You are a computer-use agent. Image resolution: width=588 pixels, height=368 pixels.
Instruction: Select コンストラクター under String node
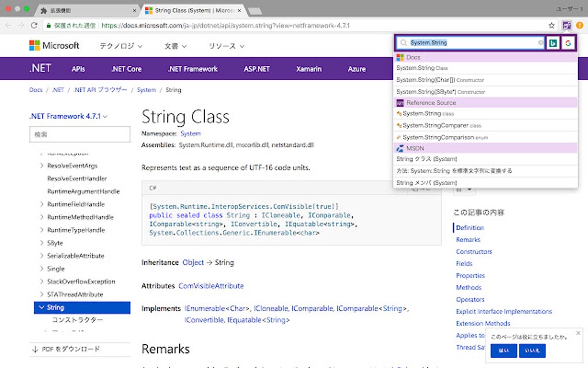(78, 320)
